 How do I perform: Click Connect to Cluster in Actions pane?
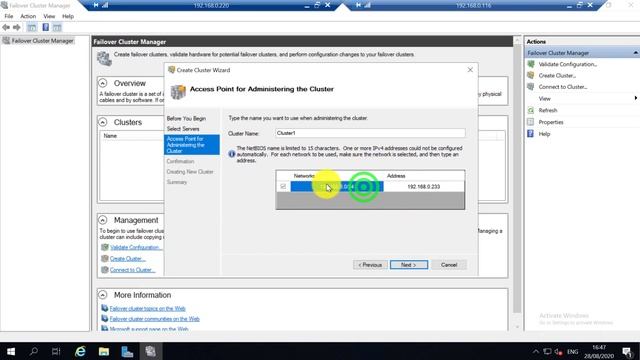pos(562,87)
